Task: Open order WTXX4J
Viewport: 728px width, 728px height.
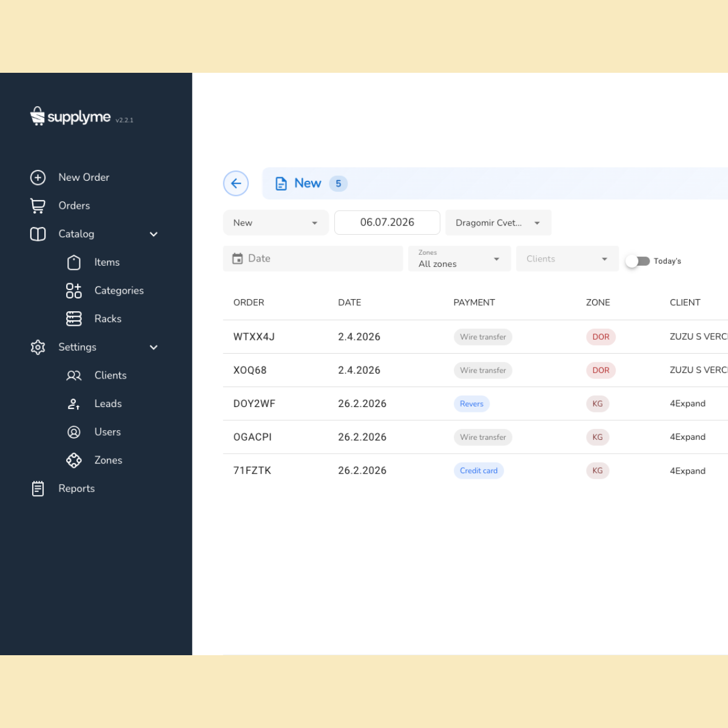Action: [x=254, y=337]
